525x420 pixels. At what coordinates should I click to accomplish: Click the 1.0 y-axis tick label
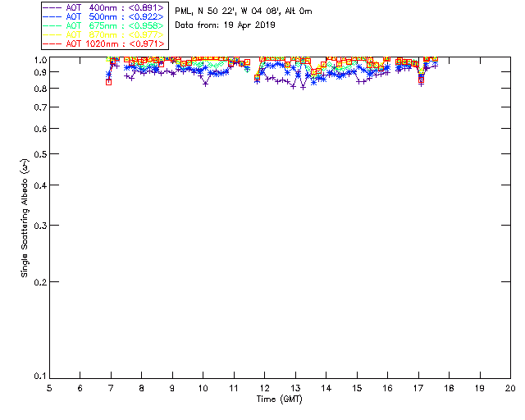coord(40,60)
